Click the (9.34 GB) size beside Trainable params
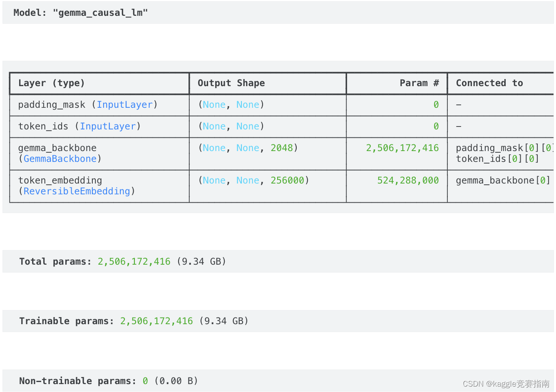This screenshot has height=392, width=556. 224,321
